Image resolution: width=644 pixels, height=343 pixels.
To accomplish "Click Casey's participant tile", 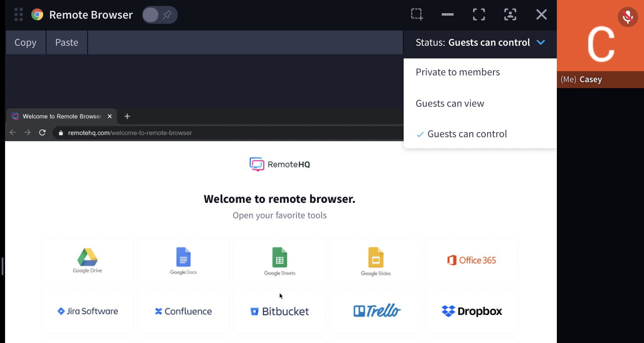I will click(600, 44).
